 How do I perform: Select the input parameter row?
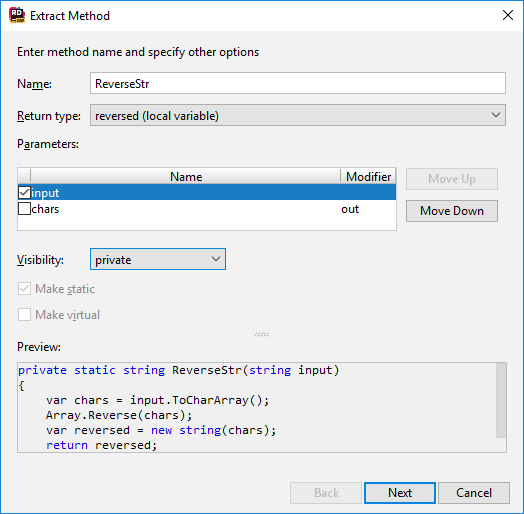point(207,192)
